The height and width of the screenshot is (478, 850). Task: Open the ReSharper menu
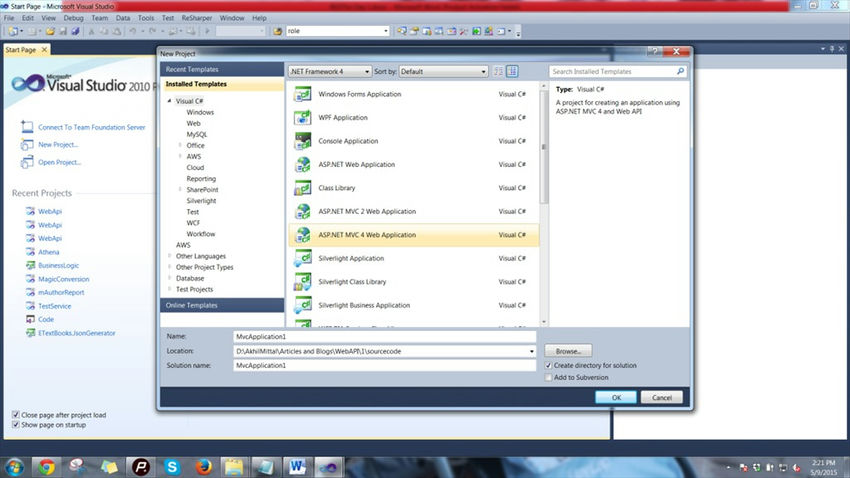(197, 18)
